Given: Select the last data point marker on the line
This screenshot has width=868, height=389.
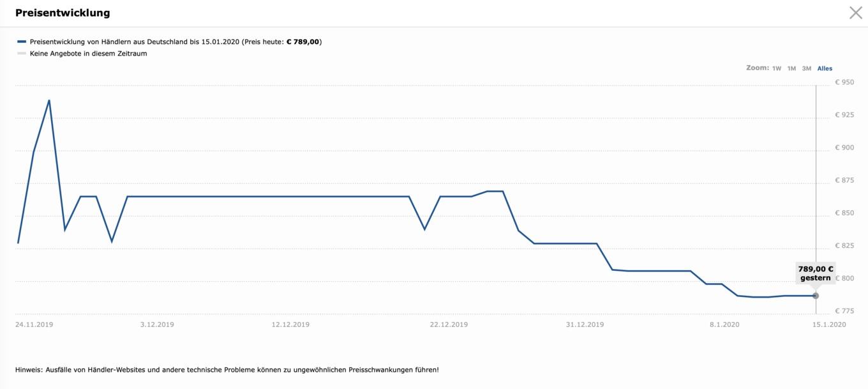Looking at the screenshot, I should tap(816, 296).
